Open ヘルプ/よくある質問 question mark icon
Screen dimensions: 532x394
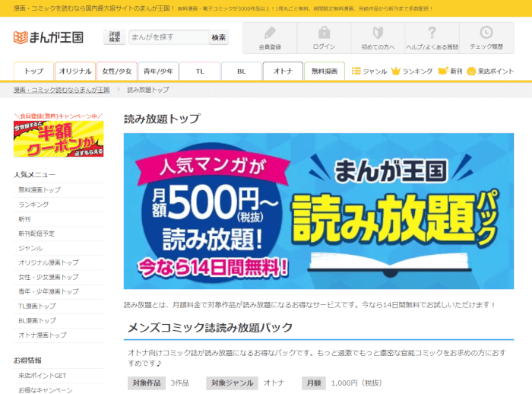432,33
